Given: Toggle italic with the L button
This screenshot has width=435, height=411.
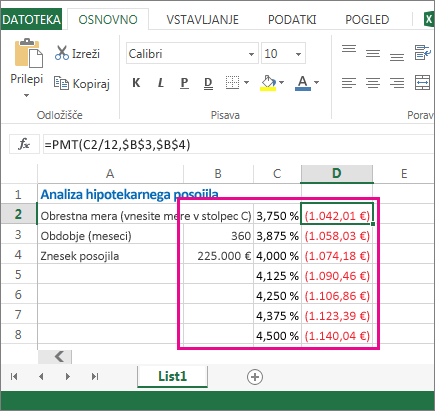Looking at the screenshot, I should click(161, 82).
